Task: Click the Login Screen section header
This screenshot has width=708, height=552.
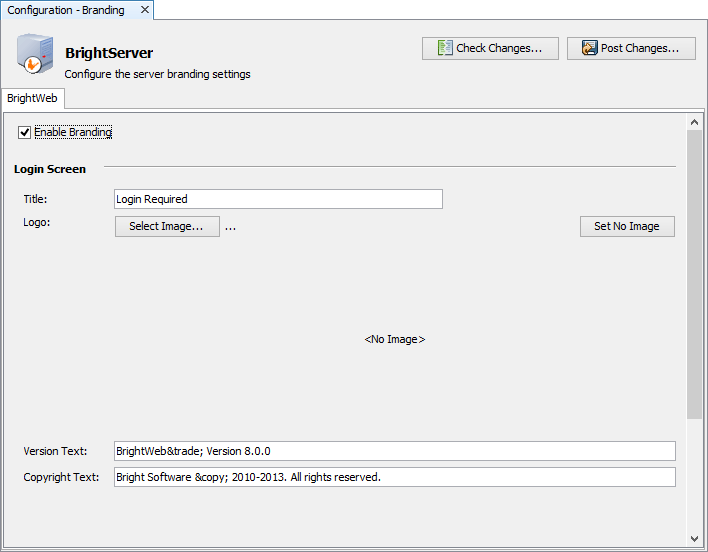Action: tap(50, 169)
